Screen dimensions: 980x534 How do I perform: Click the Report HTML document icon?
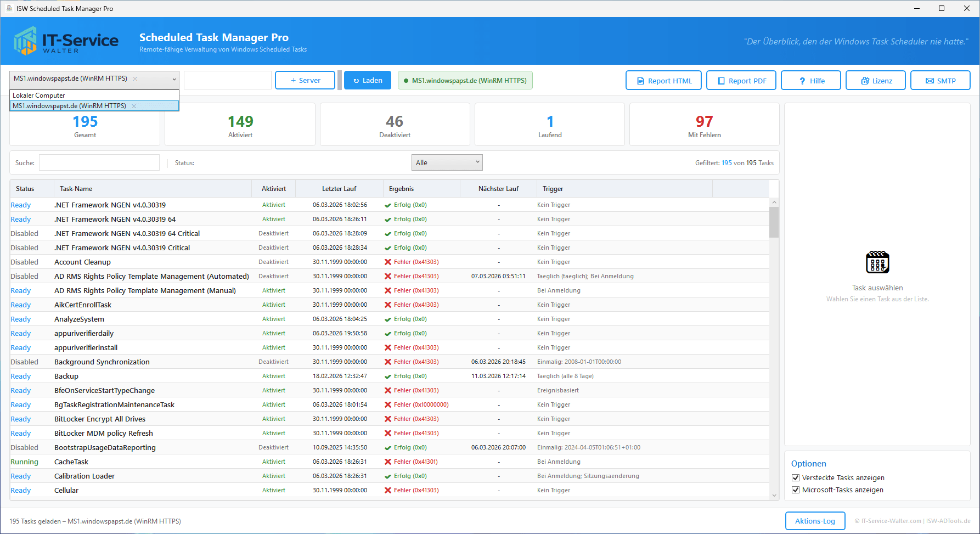tap(640, 81)
